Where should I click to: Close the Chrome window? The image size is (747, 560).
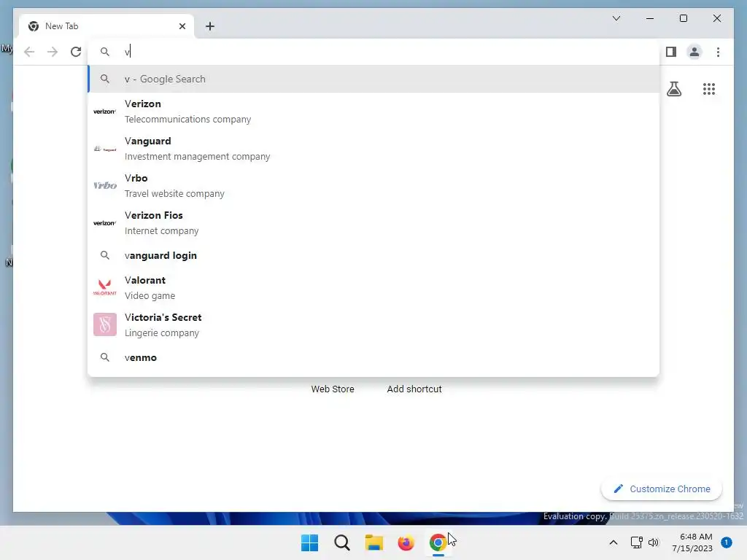(716, 18)
